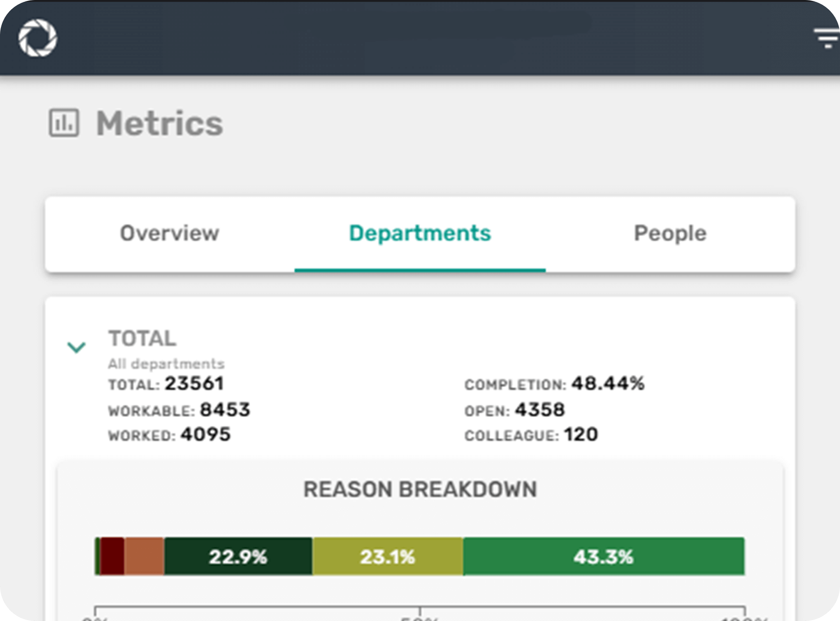Collapse the TOTAL section chevron

click(76, 347)
